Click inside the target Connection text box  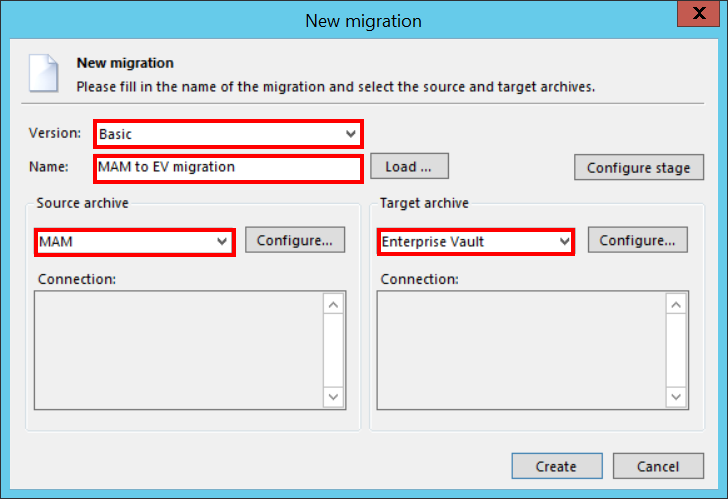coord(521,350)
